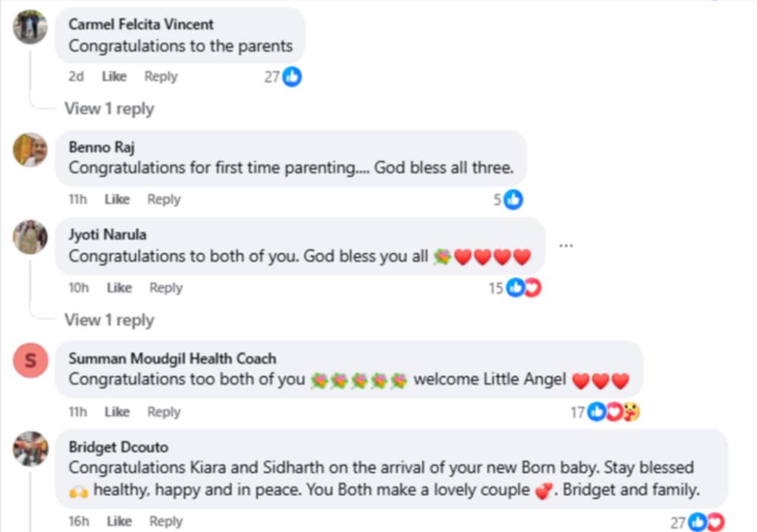Click Jyoti Narula's profile avatar

pos(30,237)
